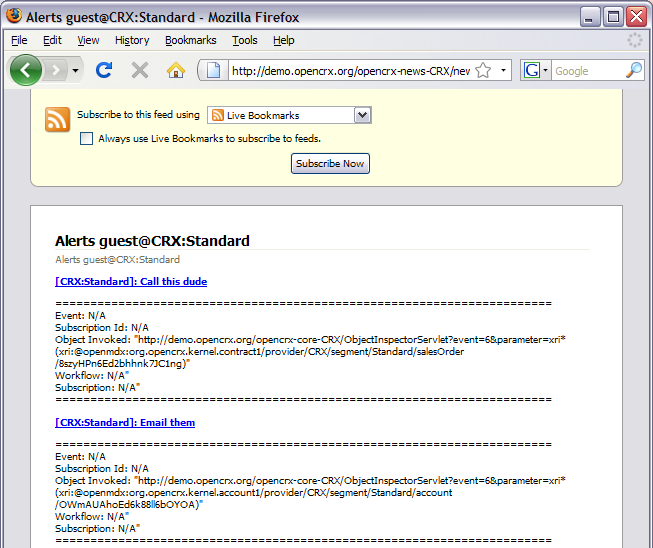The image size is (653, 548).
Task: Click the Subscribe Now button
Action: click(x=330, y=164)
